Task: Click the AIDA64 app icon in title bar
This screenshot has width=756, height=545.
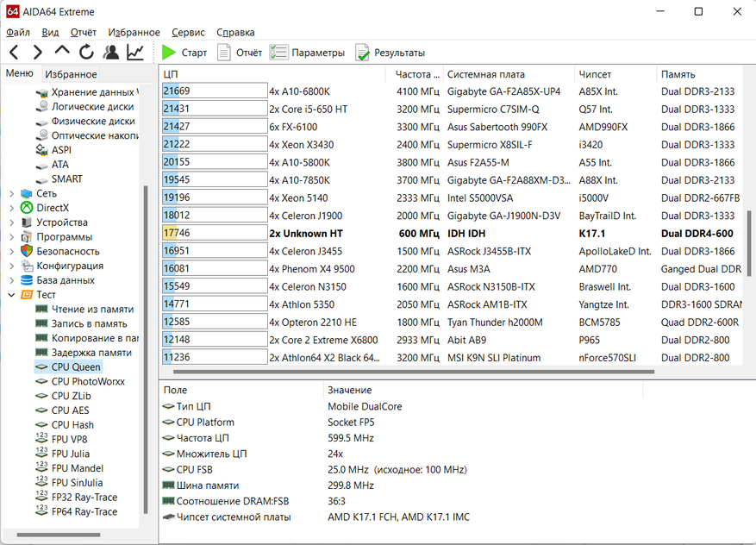Action: 13,11
